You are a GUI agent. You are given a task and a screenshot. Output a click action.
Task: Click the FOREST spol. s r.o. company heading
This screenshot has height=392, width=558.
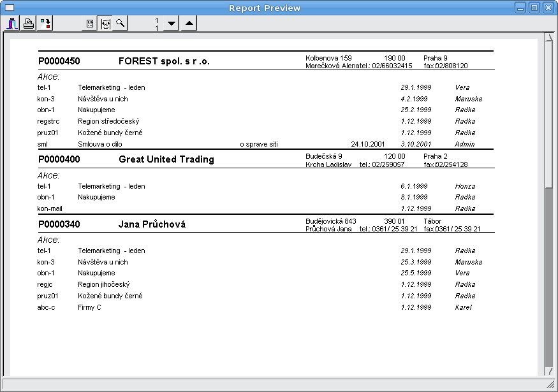click(x=164, y=62)
